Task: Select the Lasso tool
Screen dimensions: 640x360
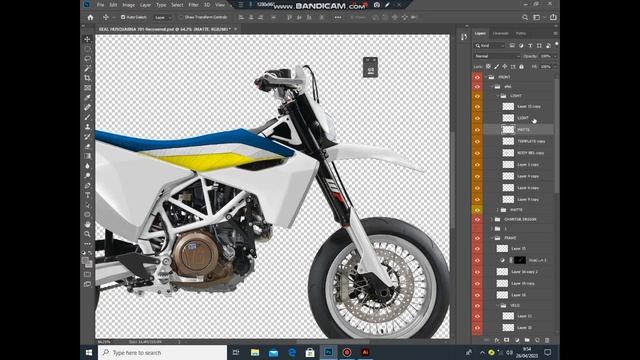Action: point(87,59)
